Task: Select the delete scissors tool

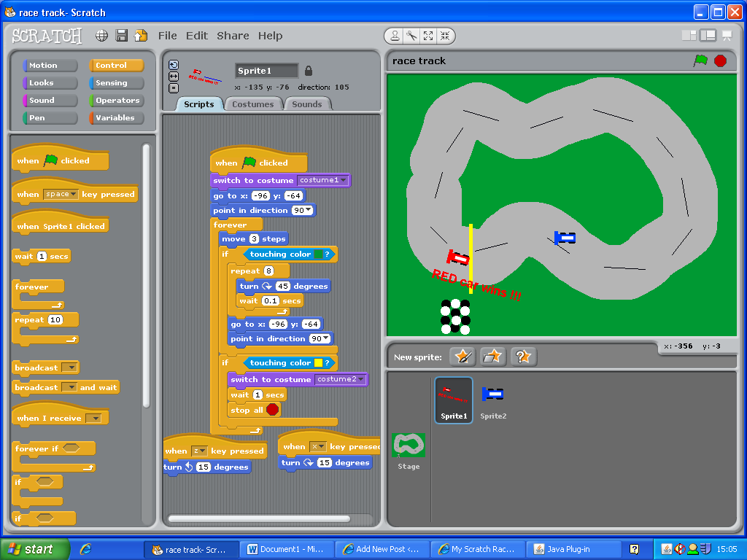Action: pyautogui.click(x=411, y=36)
